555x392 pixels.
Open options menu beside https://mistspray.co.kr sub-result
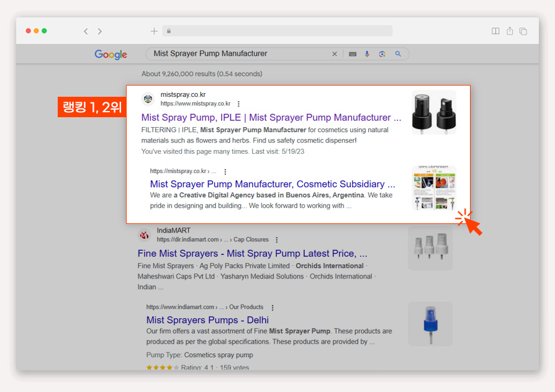225,172
